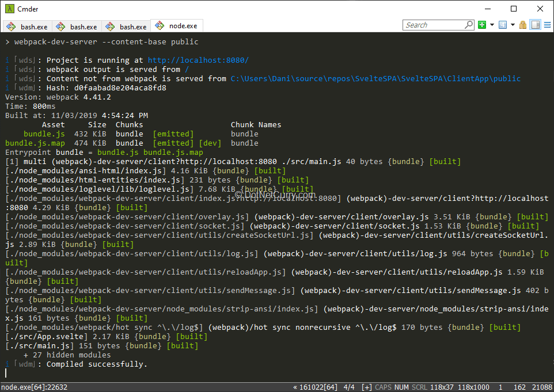Click the '21088' PID value in status bar
The height and width of the screenshot is (392, 554).
542,387
